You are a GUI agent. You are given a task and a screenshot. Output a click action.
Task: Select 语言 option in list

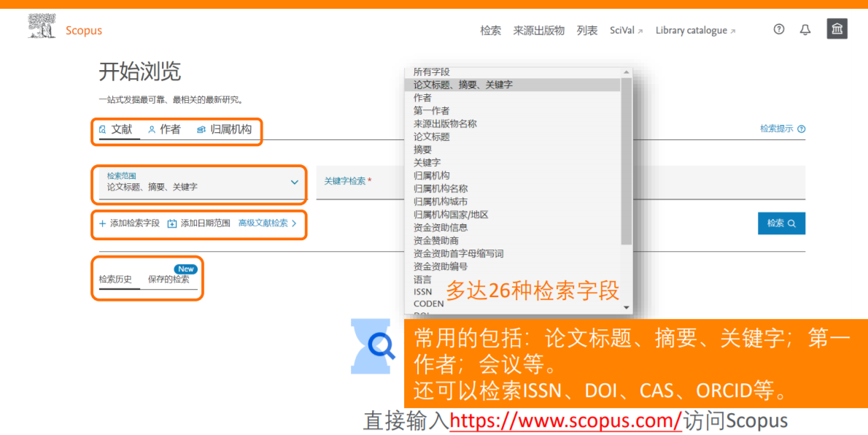click(424, 280)
